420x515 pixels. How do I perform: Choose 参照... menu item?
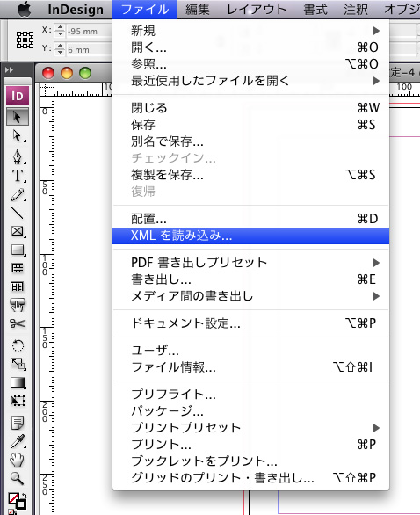[x=250, y=64]
